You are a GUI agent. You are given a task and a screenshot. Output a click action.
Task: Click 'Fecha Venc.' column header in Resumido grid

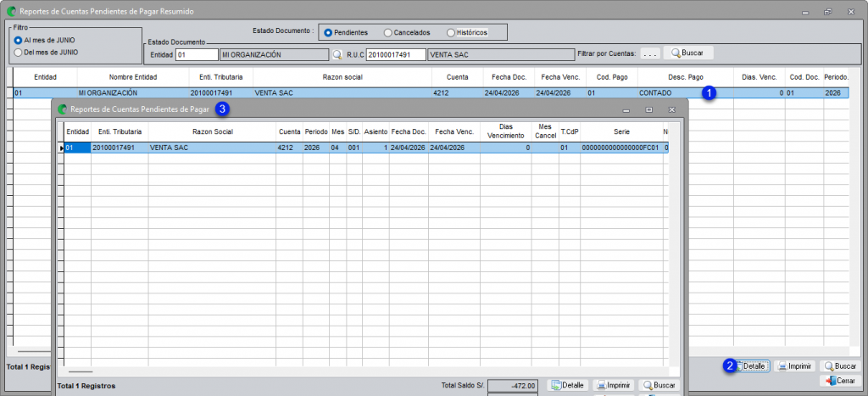coord(559,77)
